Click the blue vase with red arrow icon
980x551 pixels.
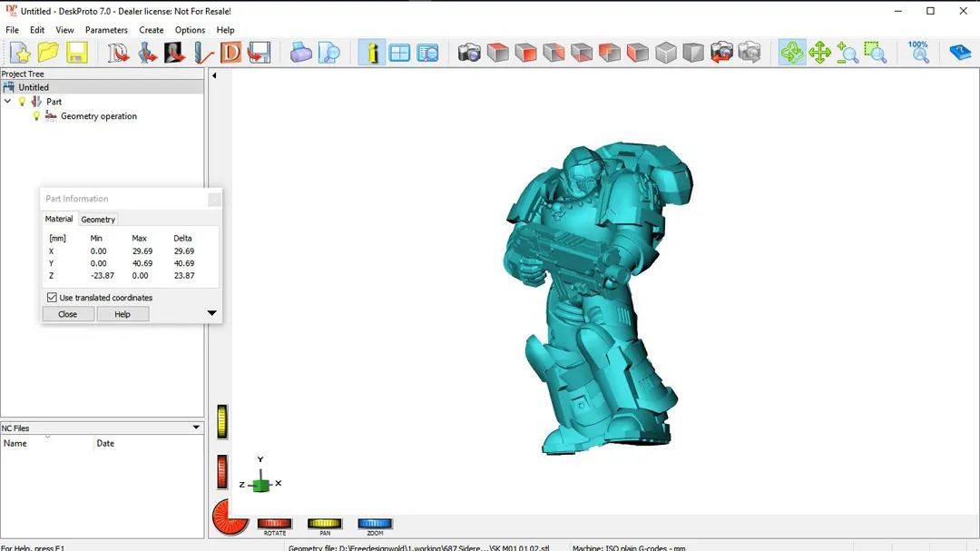(147, 53)
